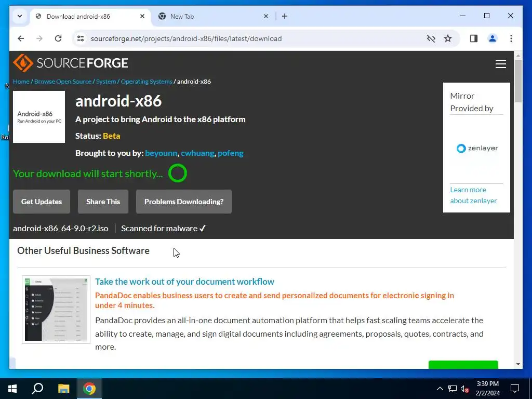Close the Download android-x86 tab
532x399 pixels.
click(142, 16)
